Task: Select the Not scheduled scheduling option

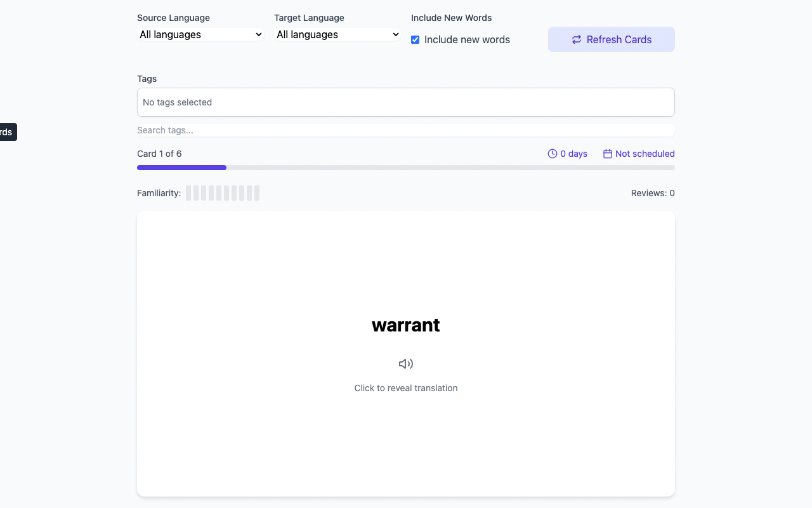Action: point(645,153)
